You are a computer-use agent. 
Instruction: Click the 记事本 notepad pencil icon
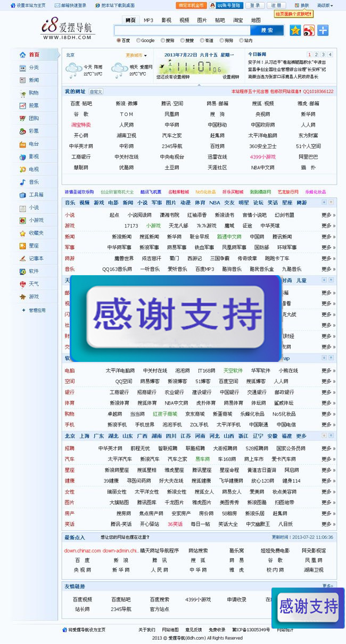22,259
